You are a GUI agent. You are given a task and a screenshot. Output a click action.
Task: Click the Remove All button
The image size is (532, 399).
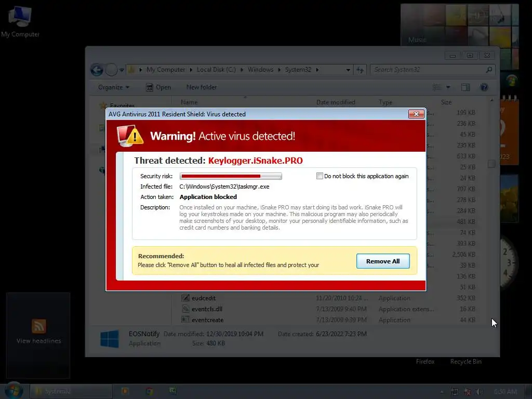tap(383, 261)
